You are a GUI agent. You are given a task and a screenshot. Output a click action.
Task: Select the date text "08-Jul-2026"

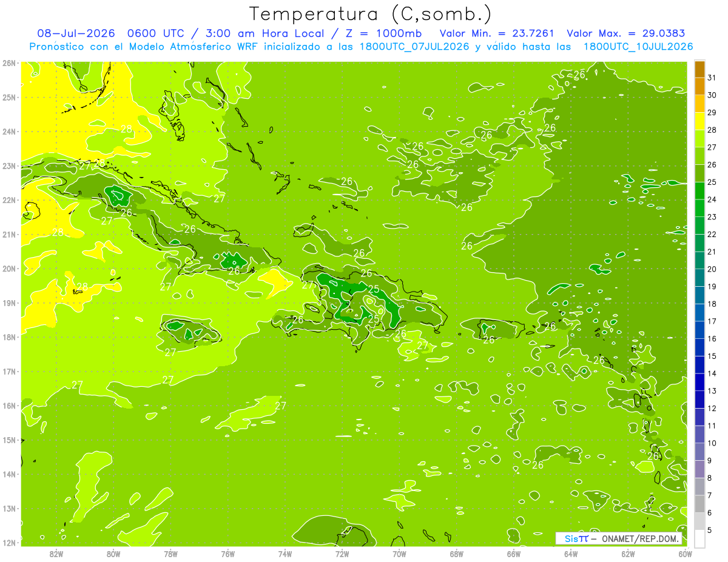(76, 33)
